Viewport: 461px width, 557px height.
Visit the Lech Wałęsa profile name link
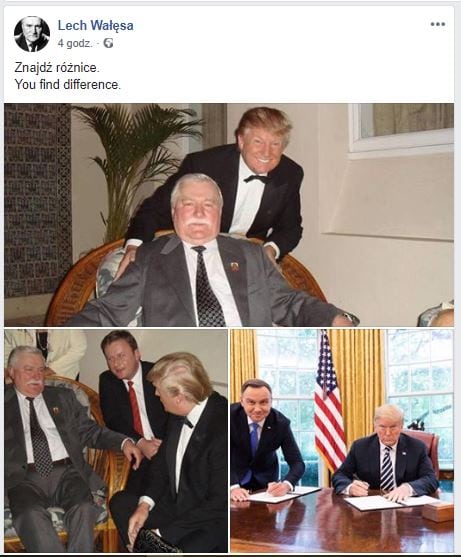tap(96, 25)
